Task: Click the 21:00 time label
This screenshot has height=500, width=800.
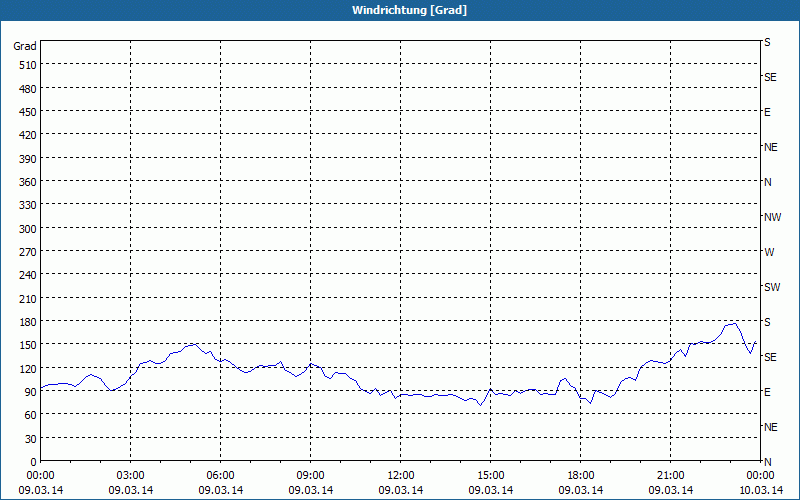Action: 670,476
